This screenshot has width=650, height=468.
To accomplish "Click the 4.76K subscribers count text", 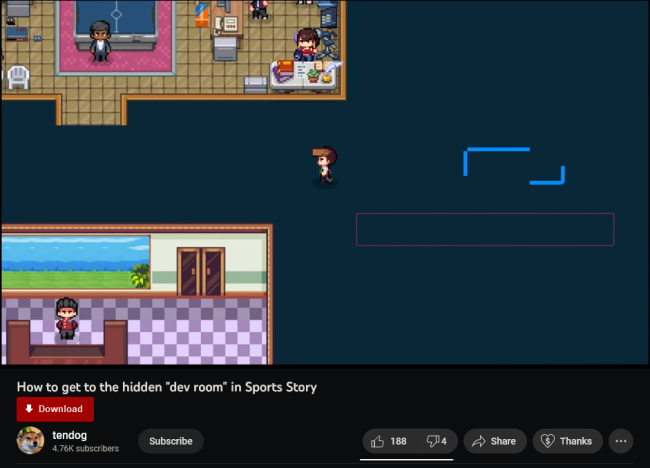I will coord(85,449).
